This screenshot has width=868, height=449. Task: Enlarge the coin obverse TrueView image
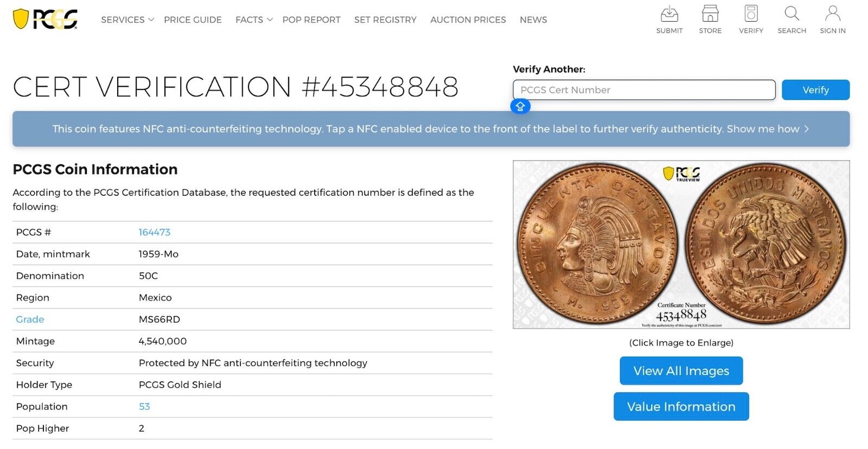(x=597, y=244)
